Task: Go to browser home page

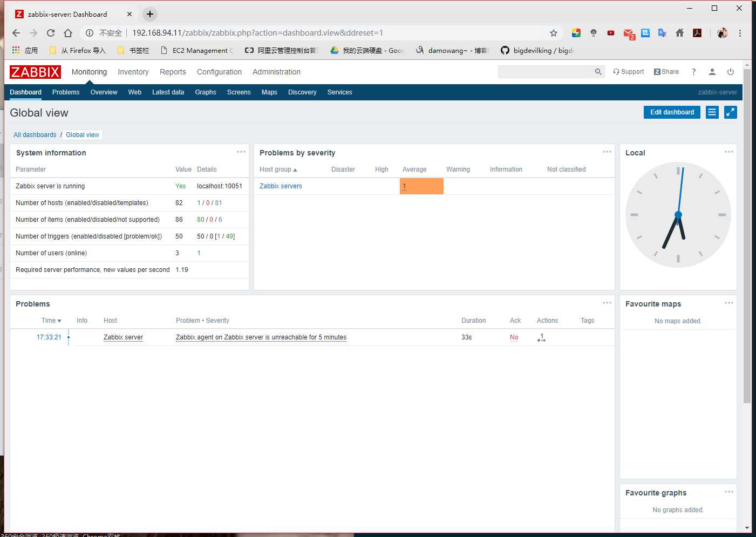Action: (68, 33)
